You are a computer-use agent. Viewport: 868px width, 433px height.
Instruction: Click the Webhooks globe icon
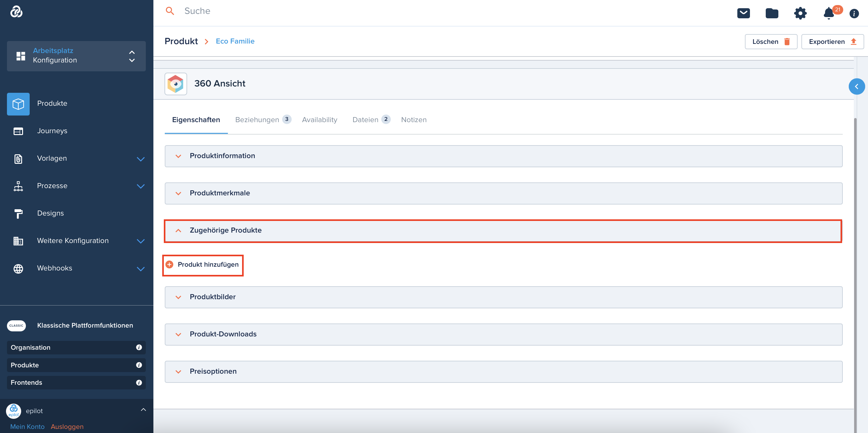(18, 269)
